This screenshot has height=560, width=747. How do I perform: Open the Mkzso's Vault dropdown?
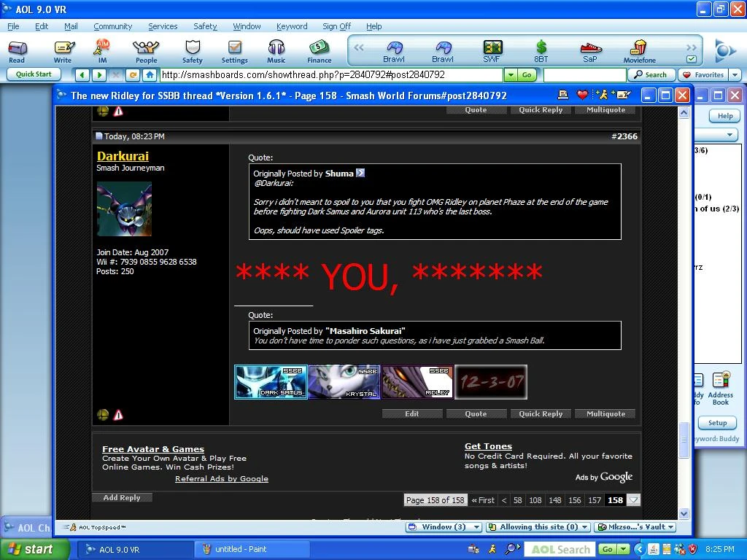click(x=635, y=526)
